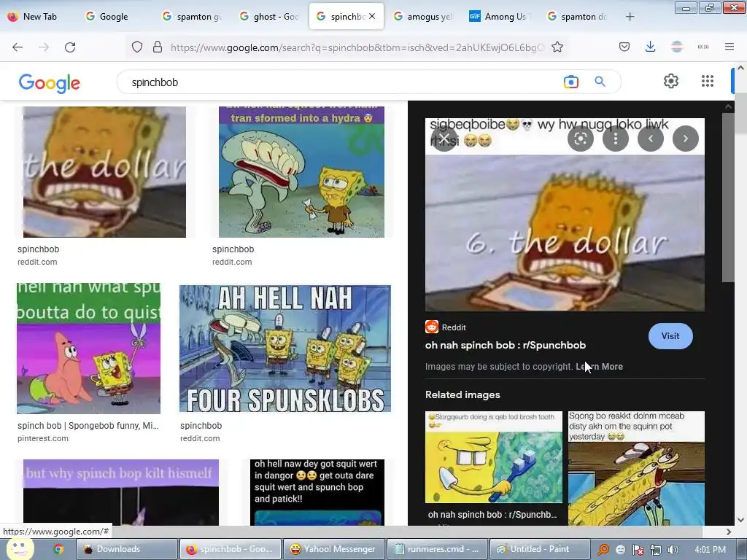Click page scrollbar down arrow
747x560 pixels.
click(740, 520)
